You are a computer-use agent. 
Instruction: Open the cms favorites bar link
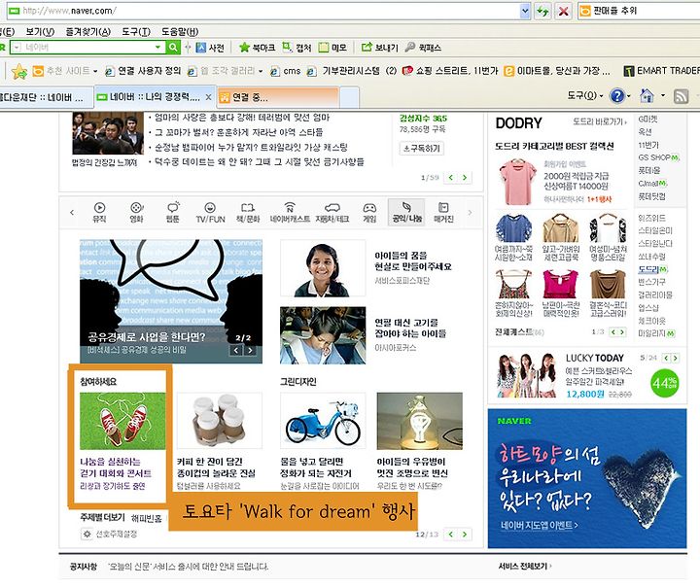coord(286,71)
